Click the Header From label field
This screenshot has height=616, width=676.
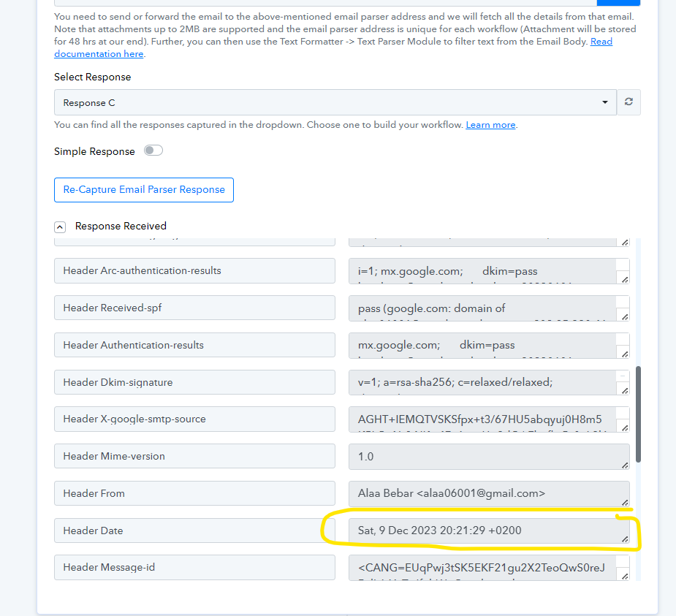194,493
